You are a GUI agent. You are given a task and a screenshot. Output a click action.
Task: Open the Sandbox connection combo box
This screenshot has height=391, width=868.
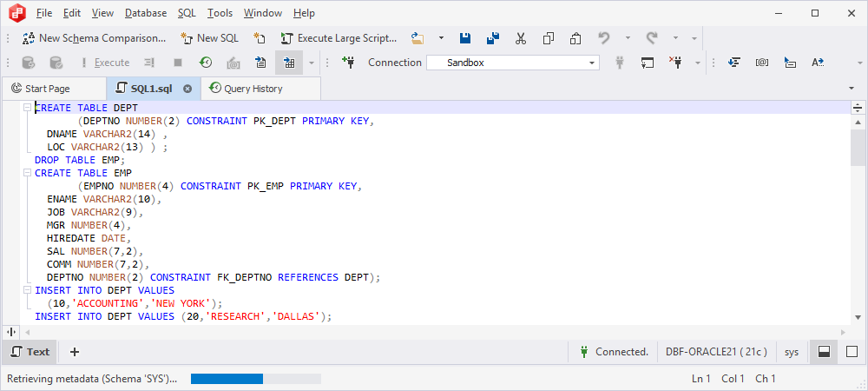tap(513, 63)
